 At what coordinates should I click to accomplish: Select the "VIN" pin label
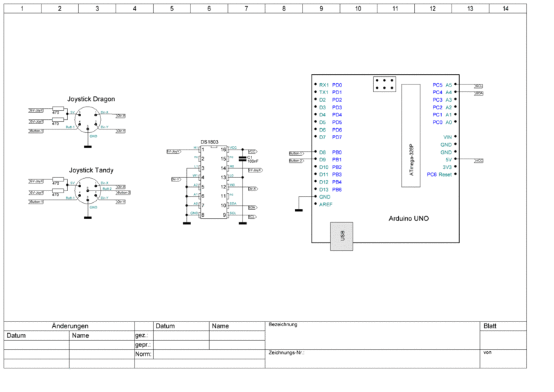(x=447, y=137)
